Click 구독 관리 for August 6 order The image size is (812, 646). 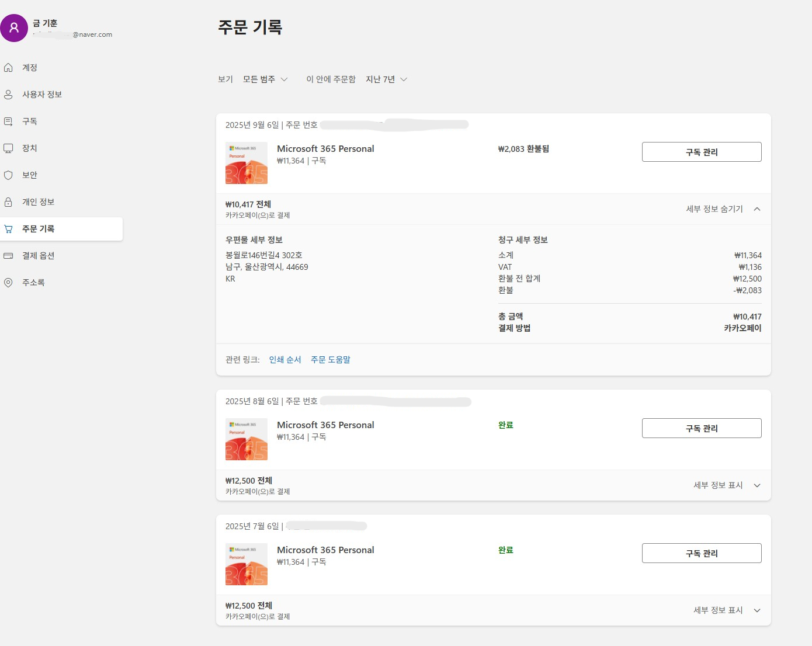(702, 428)
